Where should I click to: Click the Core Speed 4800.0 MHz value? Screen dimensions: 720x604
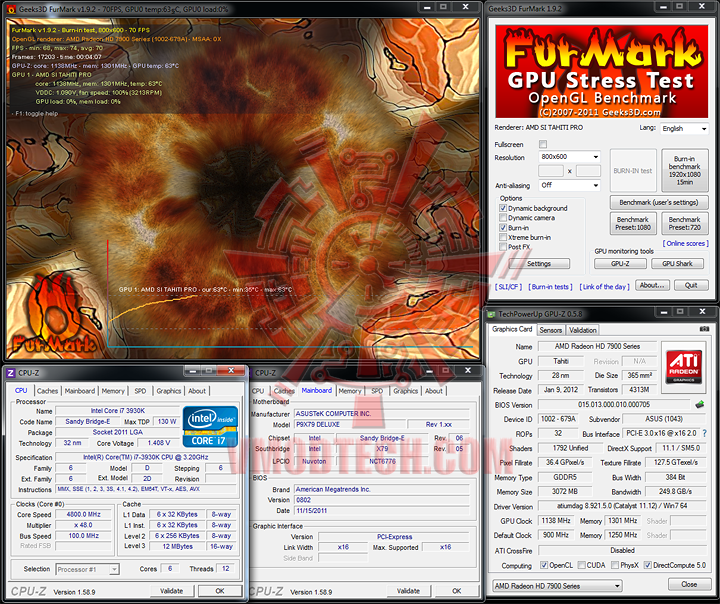click(x=84, y=514)
